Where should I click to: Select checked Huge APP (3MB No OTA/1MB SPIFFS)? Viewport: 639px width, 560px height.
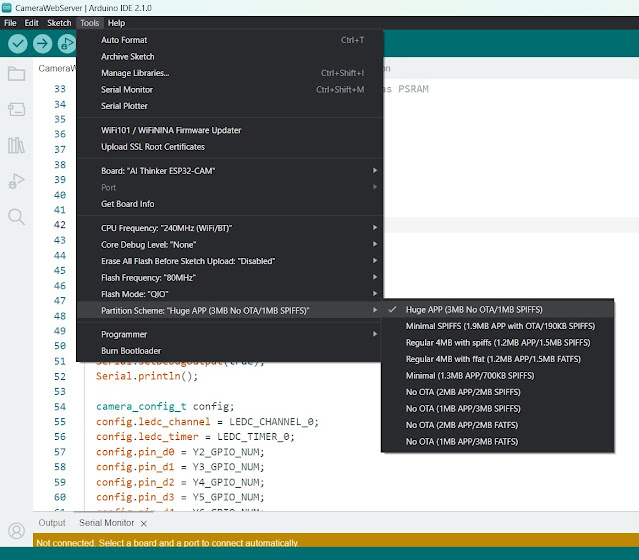(x=498, y=310)
